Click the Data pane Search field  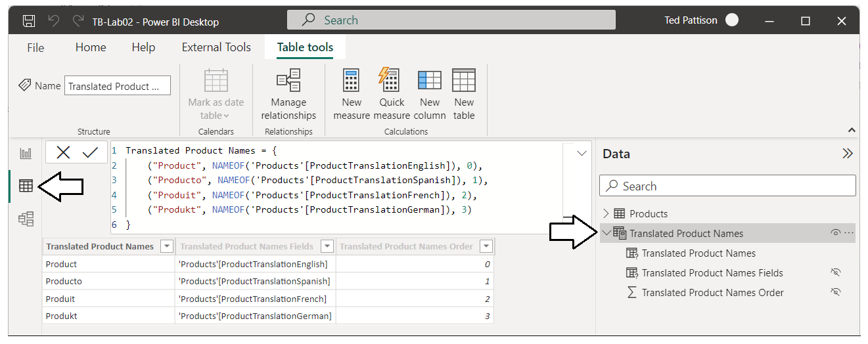pos(727,186)
